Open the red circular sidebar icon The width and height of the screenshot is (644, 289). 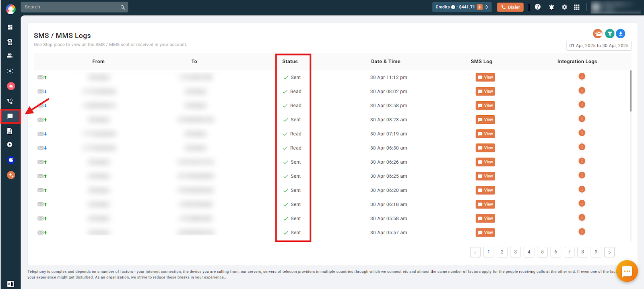click(x=11, y=86)
